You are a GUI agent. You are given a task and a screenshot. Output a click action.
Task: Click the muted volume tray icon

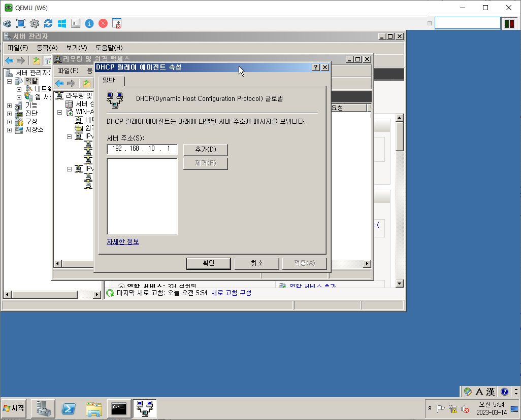pos(465,409)
